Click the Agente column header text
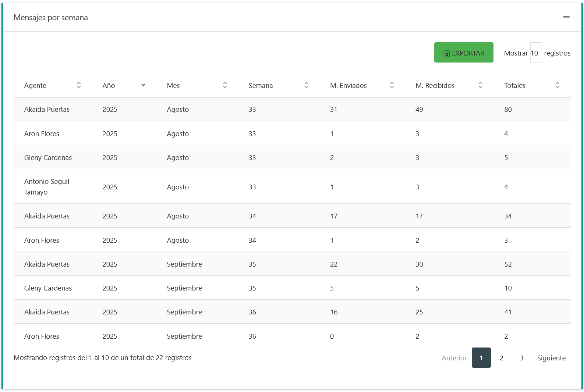The height and width of the screenshot is (392, 584). [x=35, y=86]
